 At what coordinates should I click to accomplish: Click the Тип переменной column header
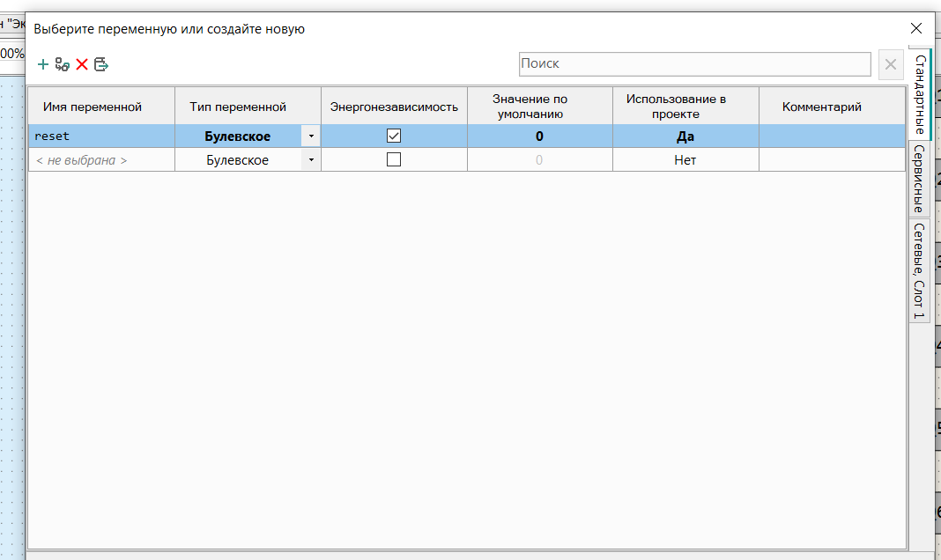pos(248,107)
